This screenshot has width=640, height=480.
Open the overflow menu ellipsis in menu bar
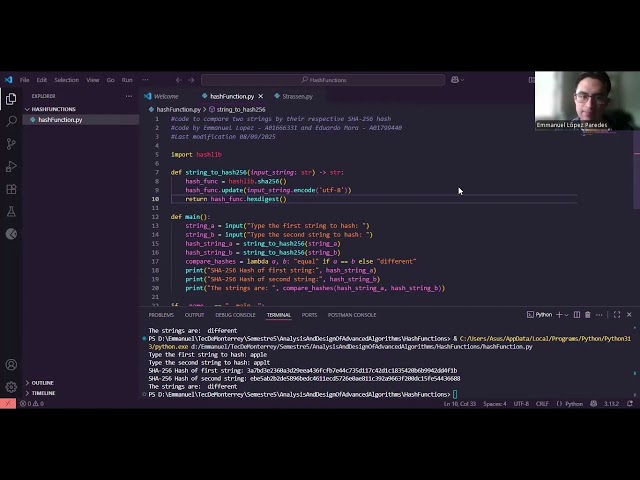145,80
